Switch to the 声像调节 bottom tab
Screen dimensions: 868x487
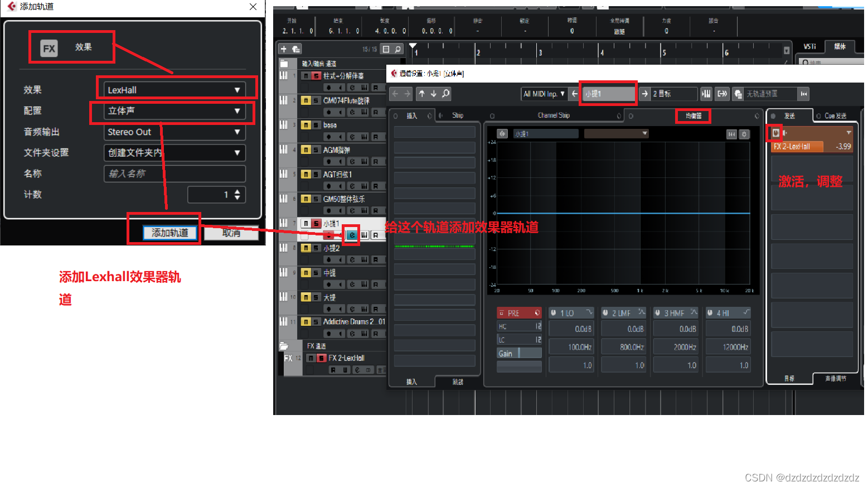[835, 379]
